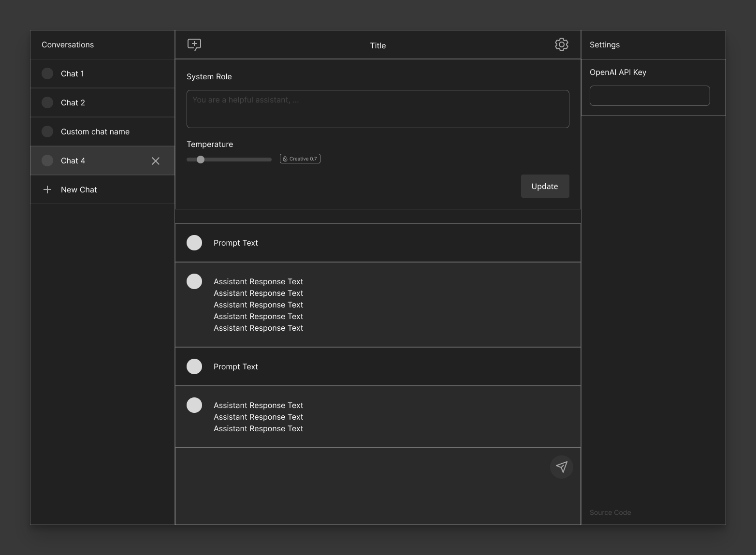756x555 pixels.
Task: Click the assistant avatar on the first response
Action: (x=194, y=281)
